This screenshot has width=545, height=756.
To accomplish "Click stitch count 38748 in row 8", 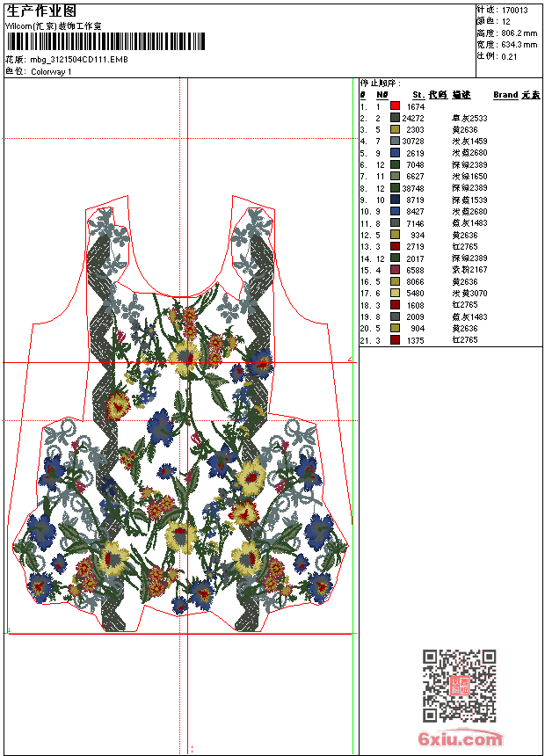I will [413, 188].
